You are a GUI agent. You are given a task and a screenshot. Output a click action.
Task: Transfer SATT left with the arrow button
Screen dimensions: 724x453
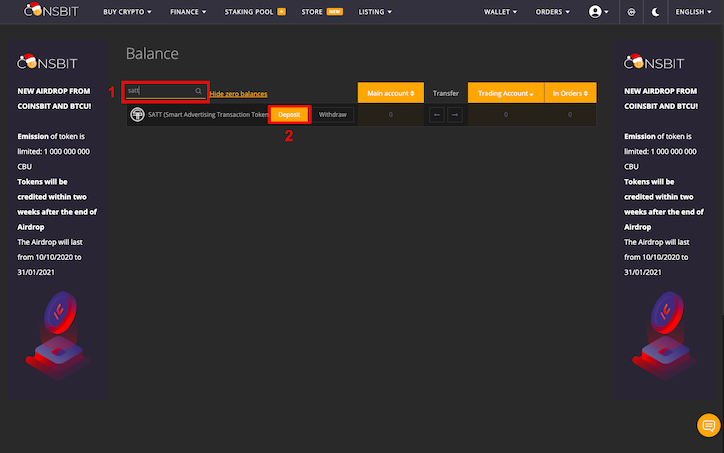(x=437, y=115)
